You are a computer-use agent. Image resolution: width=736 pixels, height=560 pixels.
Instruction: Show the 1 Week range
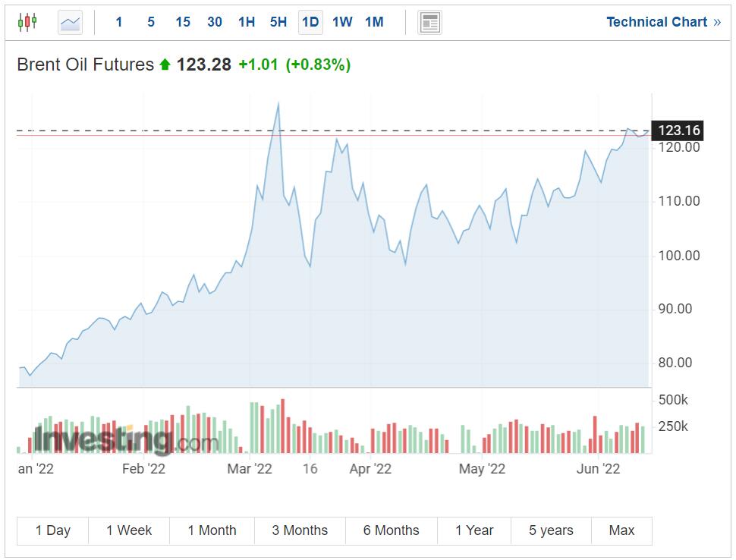[129, 530]
